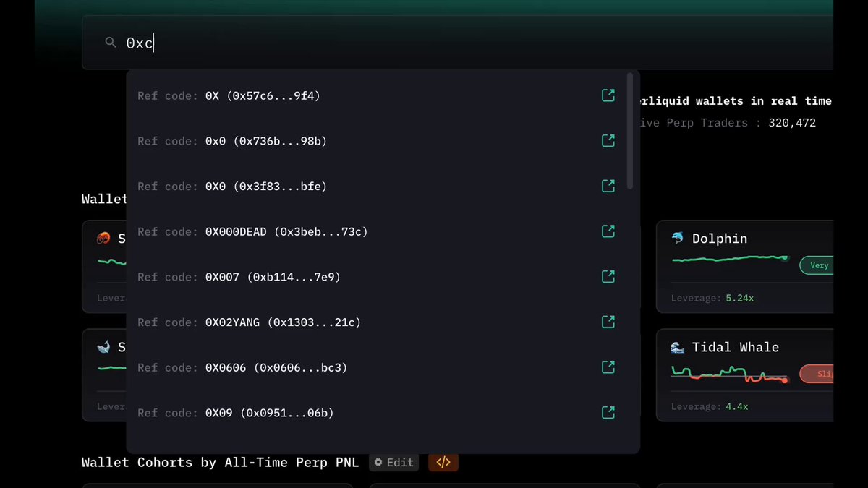
Task: Open external link for ref code 0X09
Action: 608,412
